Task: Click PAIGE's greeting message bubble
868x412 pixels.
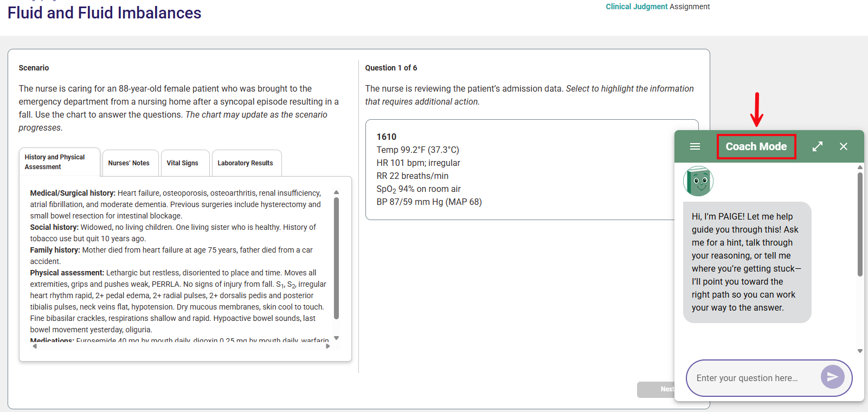Action: point(747,262)
